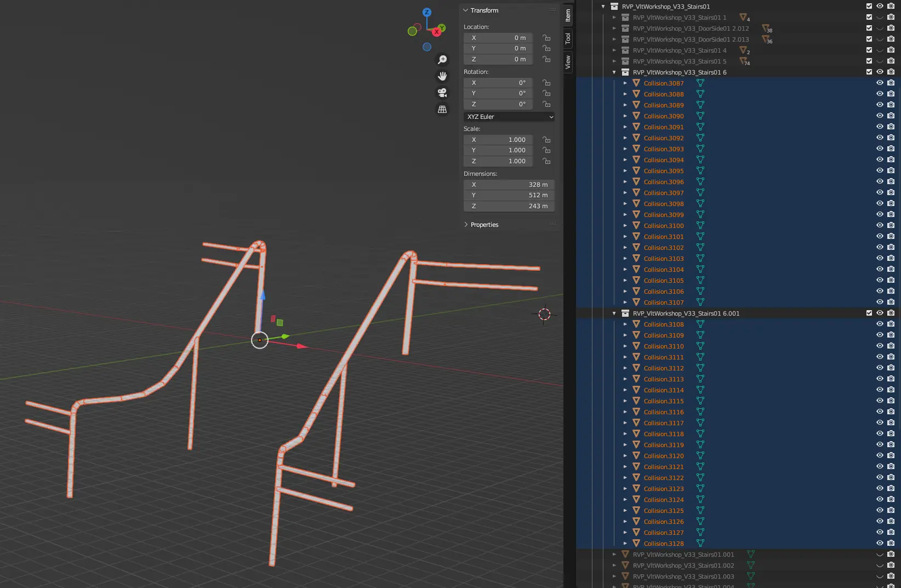The width and height of the screenshot is (901, 588).
Task: Hide Collision.3099 in viewport via eye
Action: (880, 214)
